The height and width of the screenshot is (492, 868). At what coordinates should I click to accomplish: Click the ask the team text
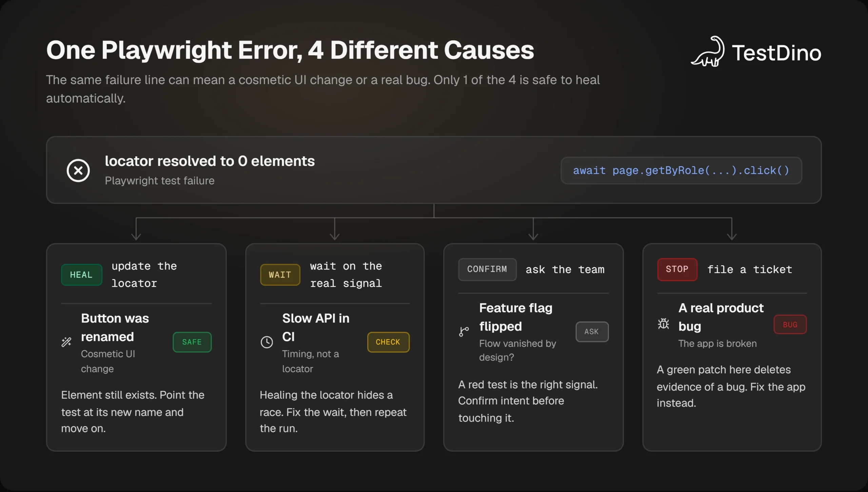click(x=565, y=269)
